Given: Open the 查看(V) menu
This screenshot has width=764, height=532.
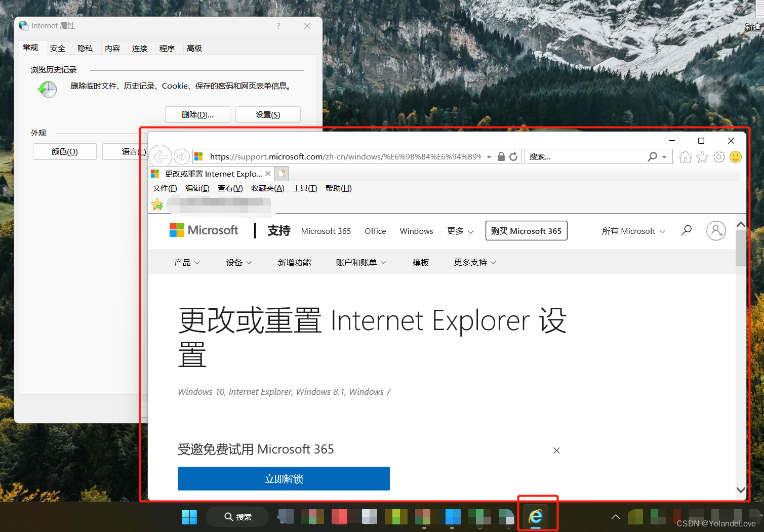Looking at the screenshot, I should [230, 188].
